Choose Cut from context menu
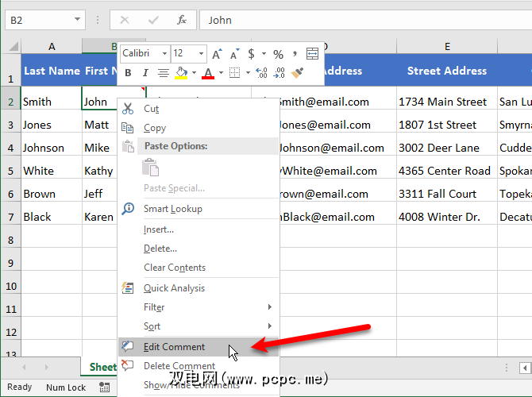This screenshot has height=397, width=532. pyautogui.click(x=199, y=109)
